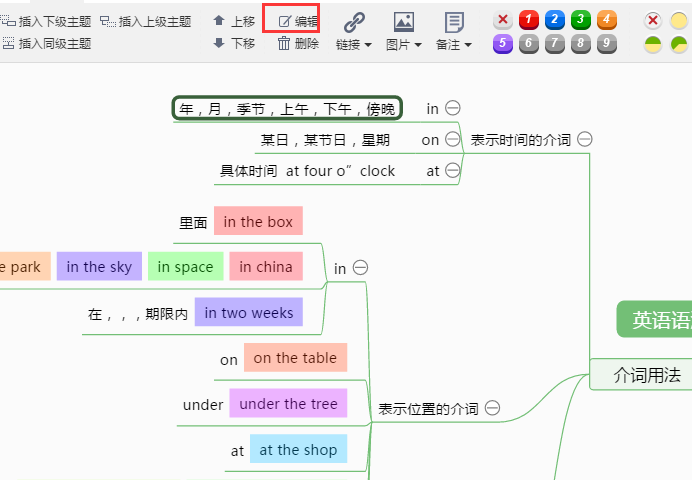Set priority 7 with the gray badge
This screenshot has height=480, width=692.
[x=555, y=44]
